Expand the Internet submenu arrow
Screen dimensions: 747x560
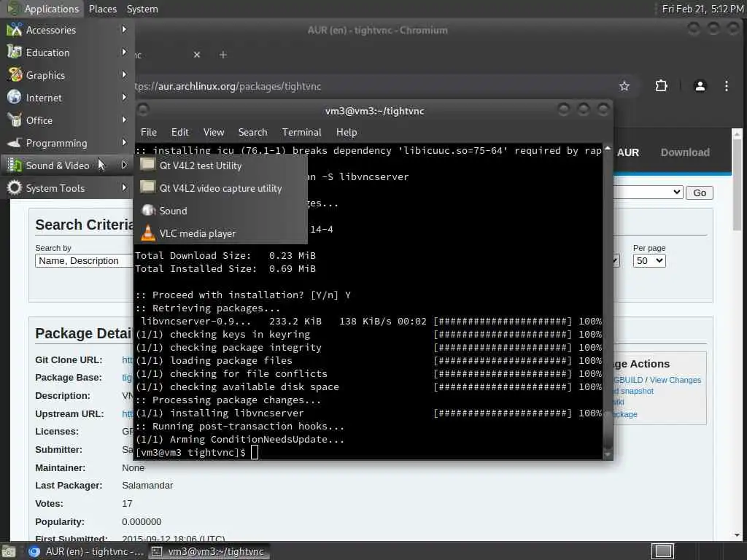click(124, 97)
